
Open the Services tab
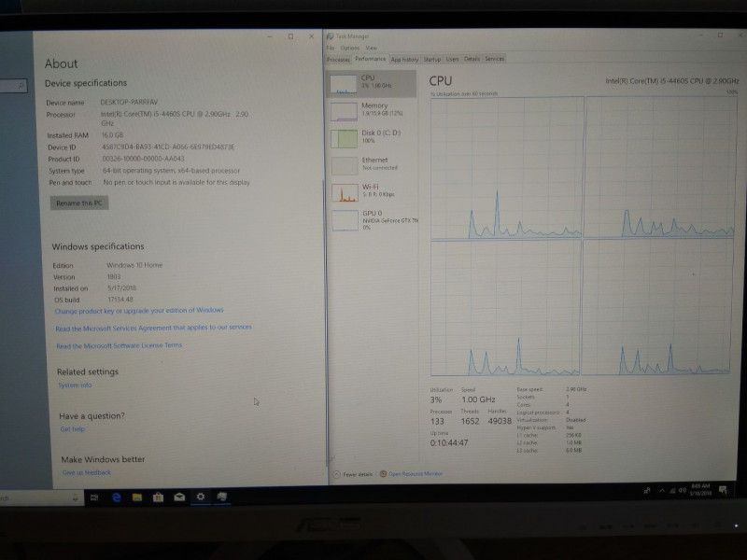pyautogui.click(x=495, y=59)
